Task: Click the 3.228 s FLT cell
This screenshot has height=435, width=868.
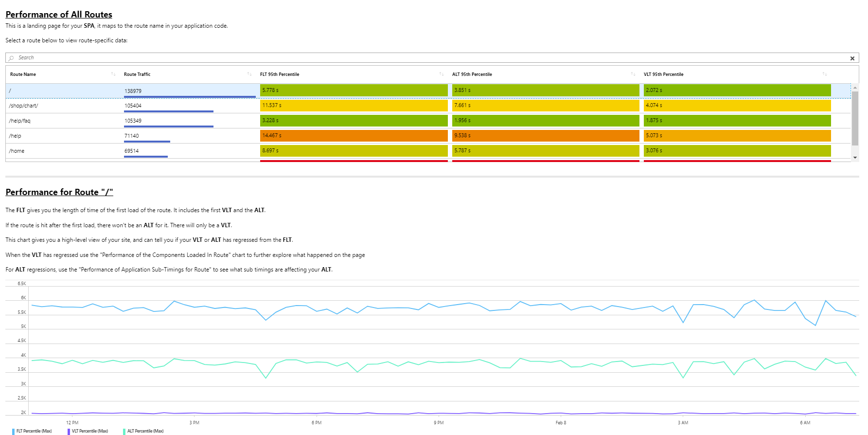Action: pos(354,120)
